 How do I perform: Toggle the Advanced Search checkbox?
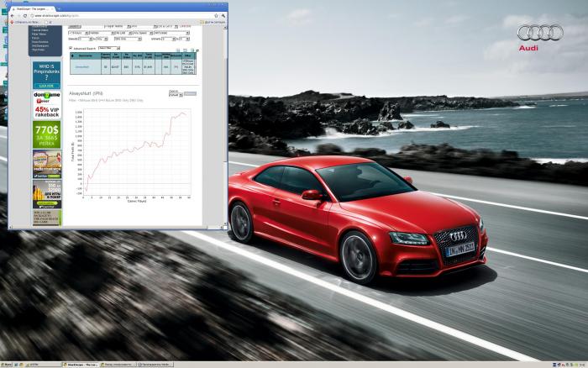click(71, 48)
